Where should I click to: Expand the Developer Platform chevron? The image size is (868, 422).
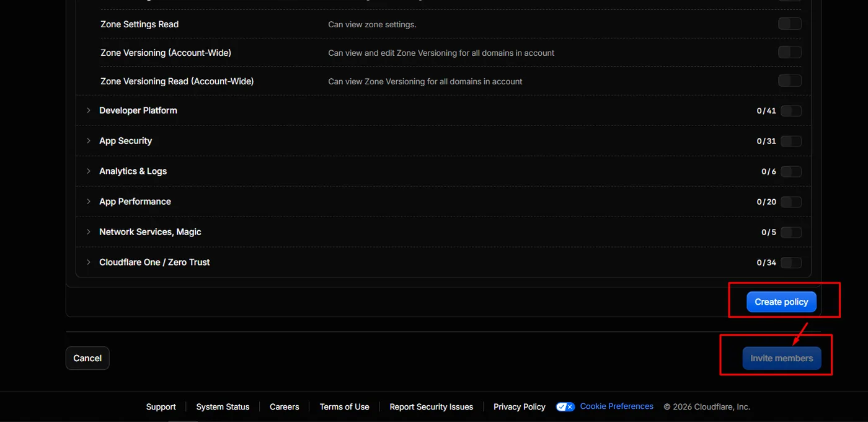point(89,110)
